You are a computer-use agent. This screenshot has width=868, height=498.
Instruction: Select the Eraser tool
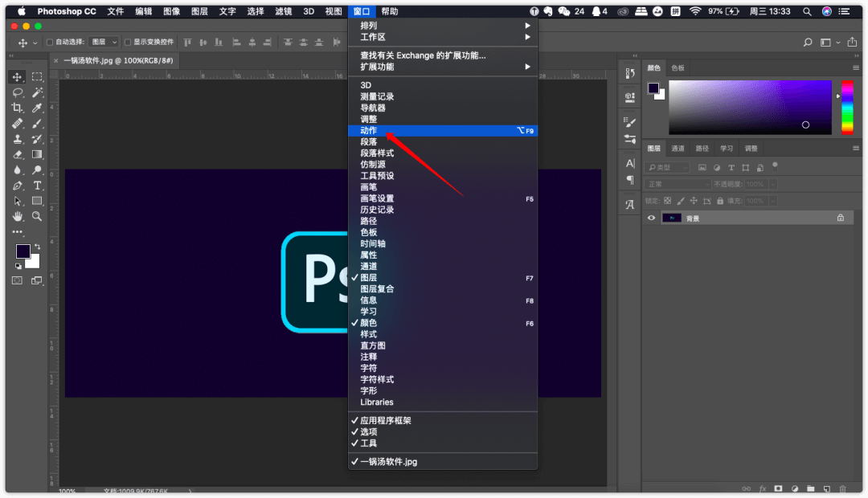pos(17,154)
